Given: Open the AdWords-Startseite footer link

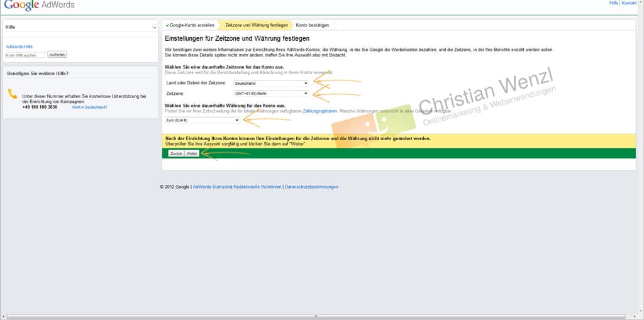Looking at the screenshot, I should (x=212, y=187).
